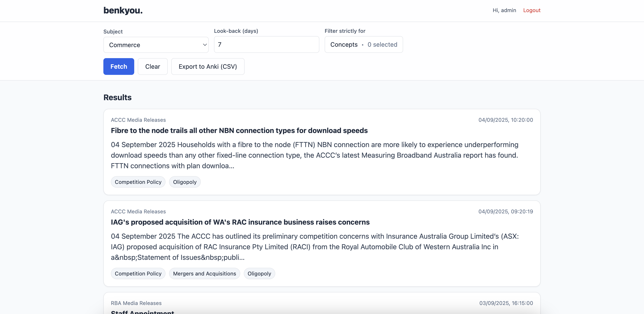The height and width of the screenshot is (314, 644).
Task: Click the benkyou. logo
Action: click(x=123, y=11)
